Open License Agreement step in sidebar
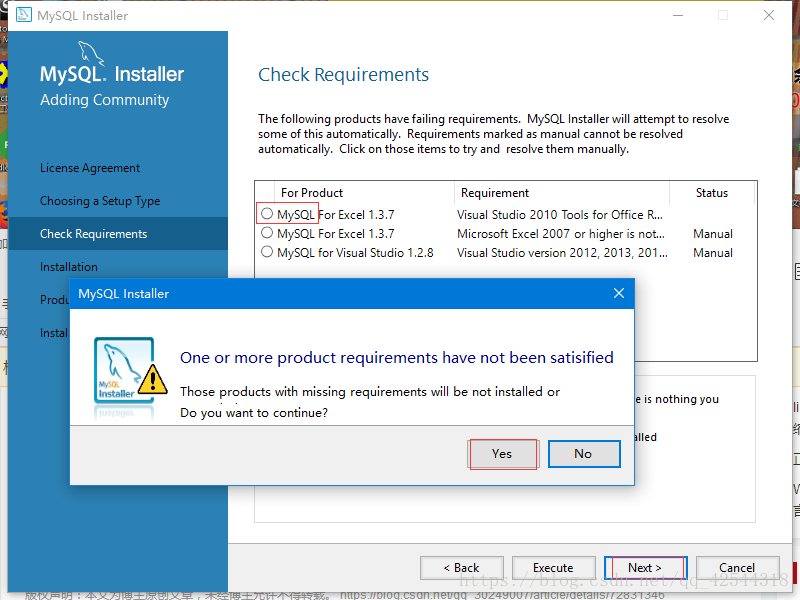This screenshot has width=800, height=600. pyautogui.click(x=90, y=168)
